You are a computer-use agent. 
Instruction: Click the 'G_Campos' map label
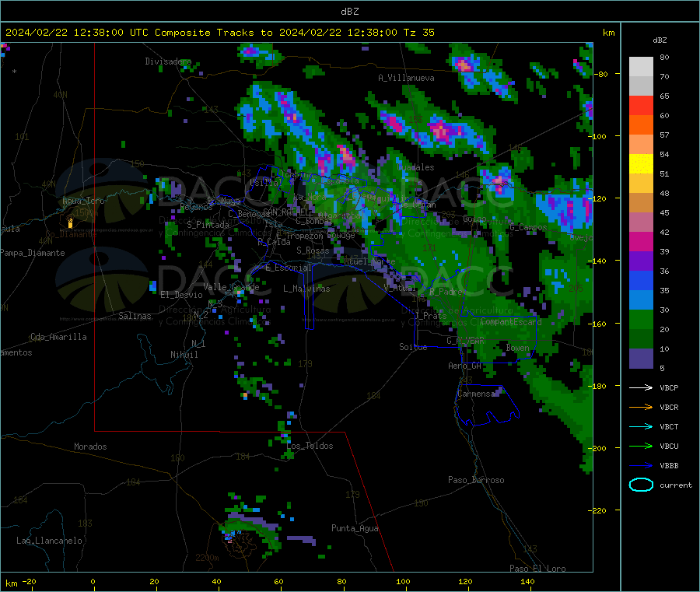pyautogui.click(x=528, y=228)
